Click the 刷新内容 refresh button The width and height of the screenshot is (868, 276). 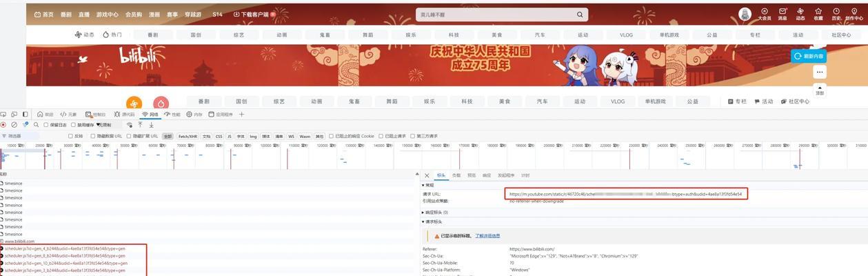click(x=809, y=56)
